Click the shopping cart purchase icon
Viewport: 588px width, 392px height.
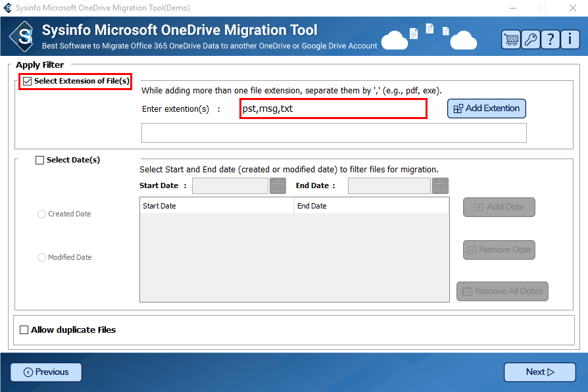[510, 39]
